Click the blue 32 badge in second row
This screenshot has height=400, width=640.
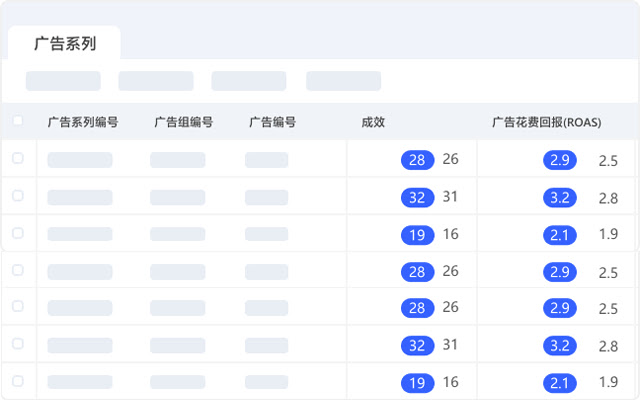418,198
